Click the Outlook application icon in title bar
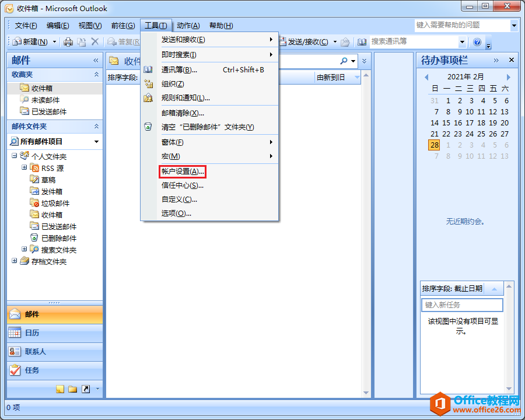 coord(9,8)
